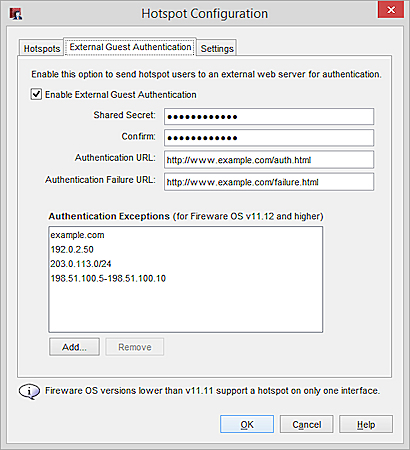Click the Shared Secret label
410x450 pixels.
[x=124, y=115]
